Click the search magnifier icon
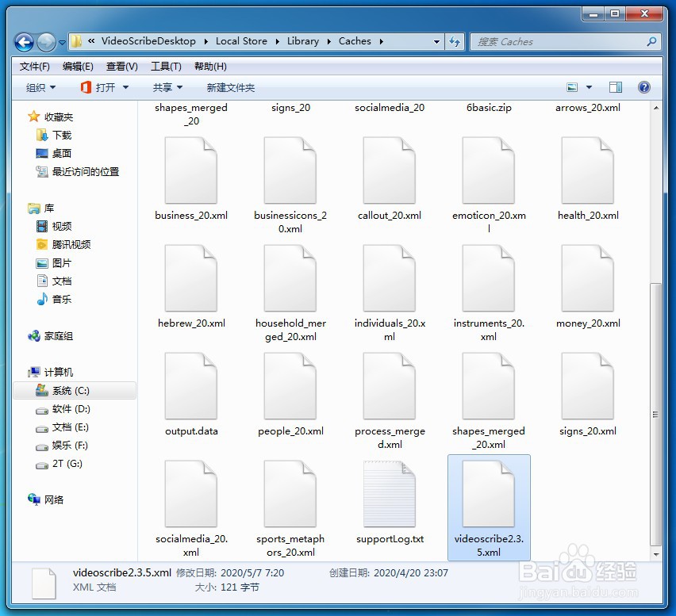Image resolution: width=676 pixels, height=616 pixels. [x=652, y=41]
